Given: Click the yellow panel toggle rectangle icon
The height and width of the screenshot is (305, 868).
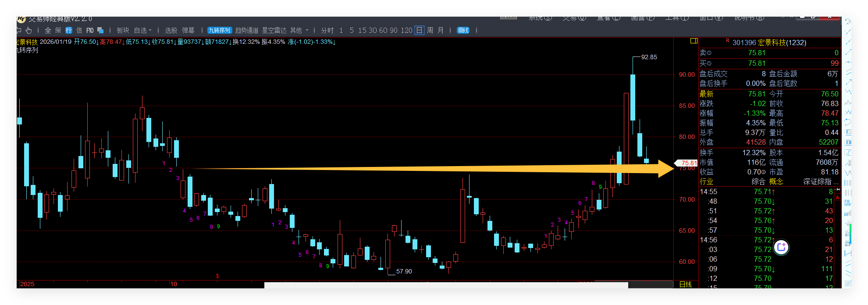Looking at the screenshot, I should click(x=694, y=41).
